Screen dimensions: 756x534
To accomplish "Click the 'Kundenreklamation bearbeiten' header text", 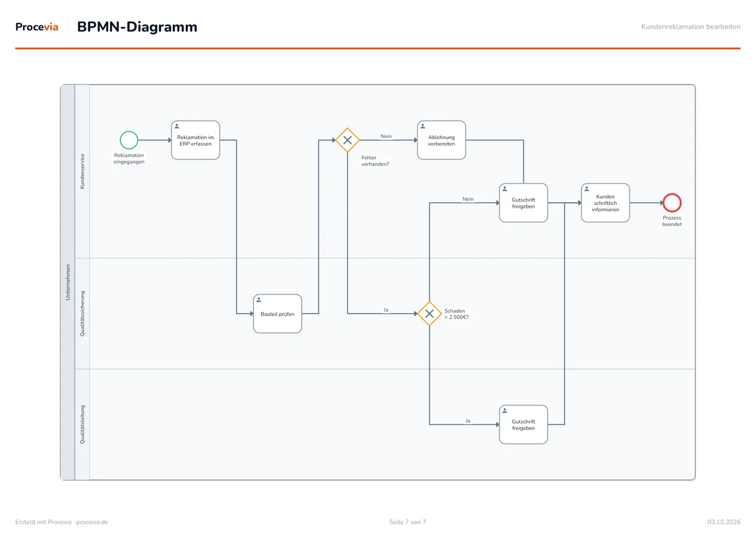I will (691, 27).
